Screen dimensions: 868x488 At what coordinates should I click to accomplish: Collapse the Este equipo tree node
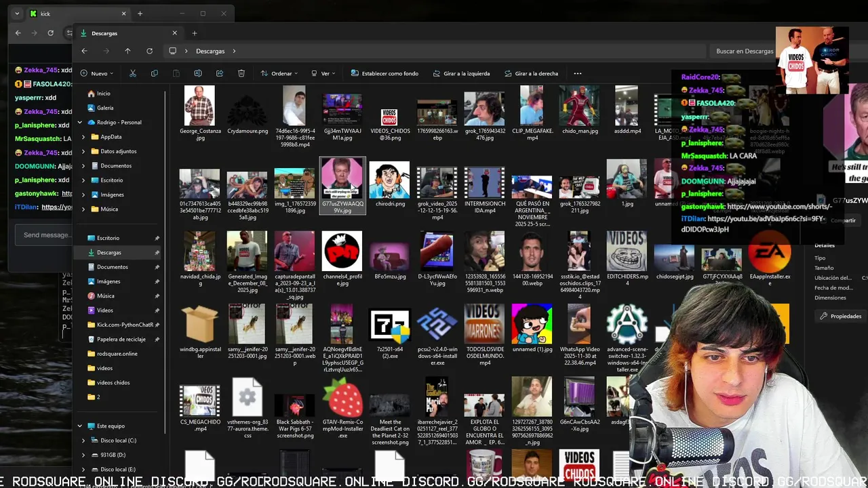coord(80,426)
